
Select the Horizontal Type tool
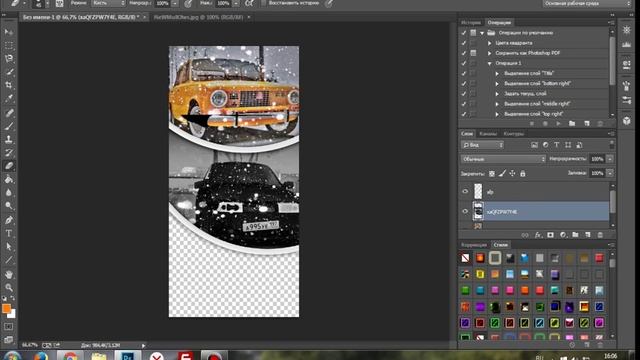tap(9, 233)
